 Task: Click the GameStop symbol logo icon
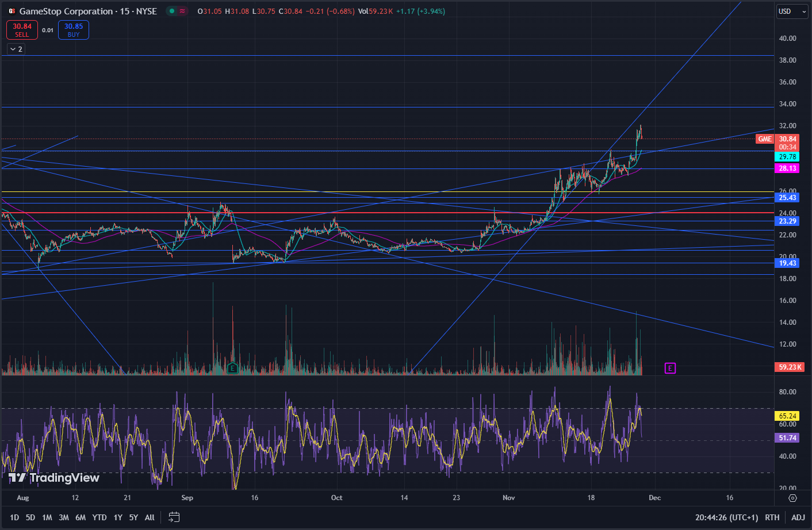click(12, 11)
